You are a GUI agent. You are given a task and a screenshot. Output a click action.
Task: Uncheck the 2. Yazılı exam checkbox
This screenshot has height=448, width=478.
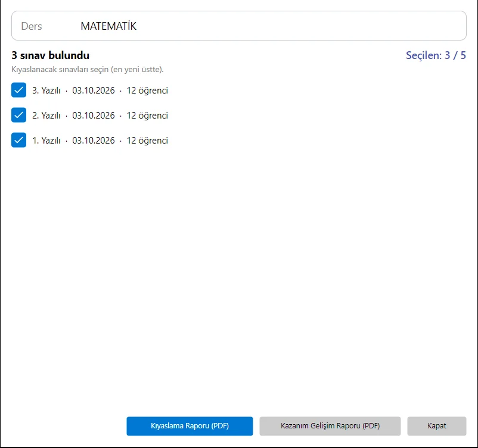(18, 115)
